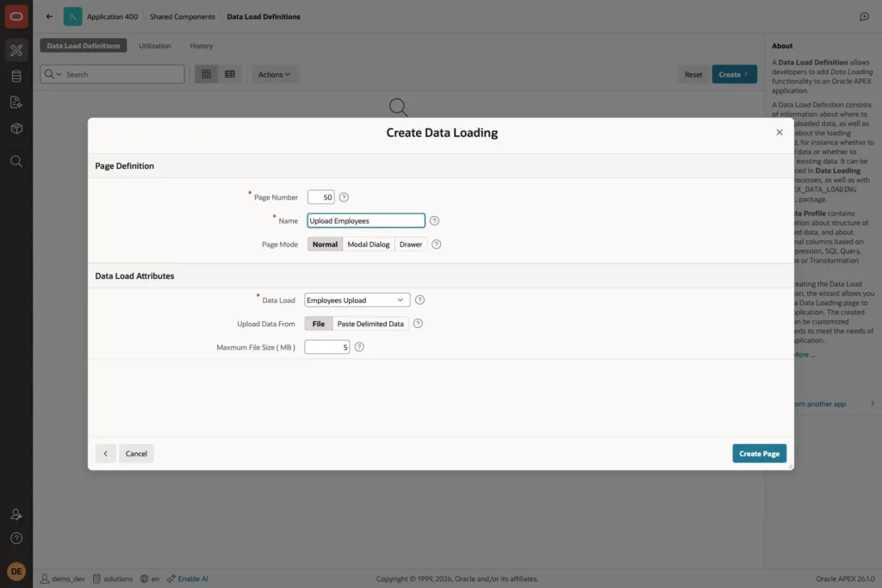Viewport: 882px width, 588px height.
Task: Click the Reset button
Action: pos(693,74)
